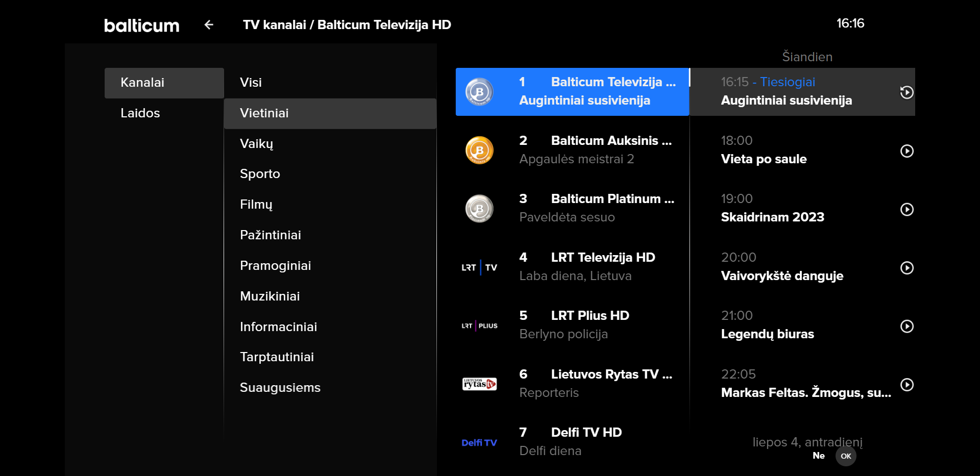
Task: Choose the Informaciniai category
Action: point(330,327)
